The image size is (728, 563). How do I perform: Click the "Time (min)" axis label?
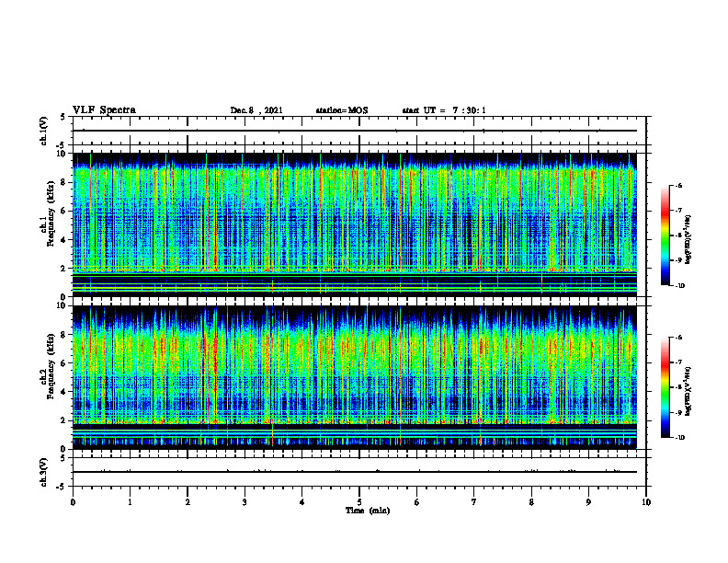tap(368, 511)
